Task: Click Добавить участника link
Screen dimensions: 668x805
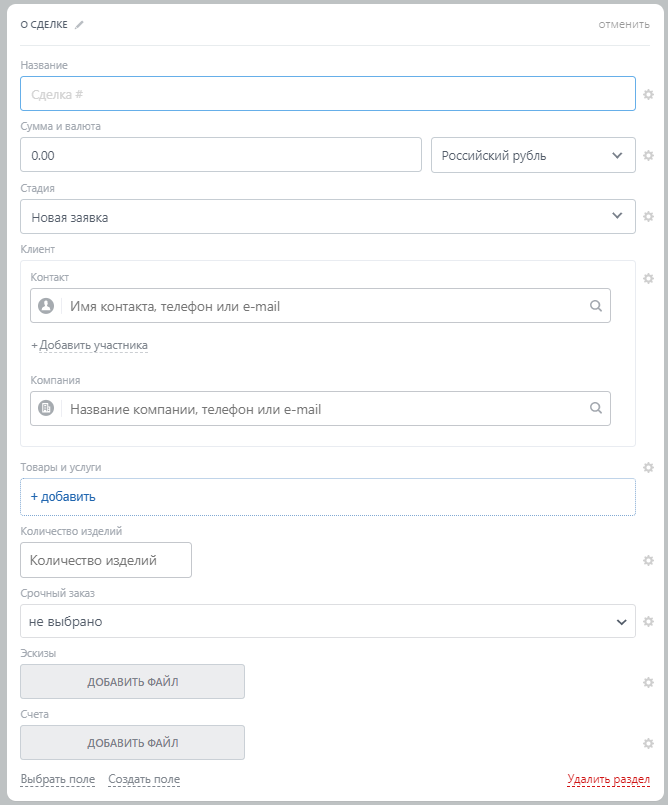Action: tap(93, 345)
